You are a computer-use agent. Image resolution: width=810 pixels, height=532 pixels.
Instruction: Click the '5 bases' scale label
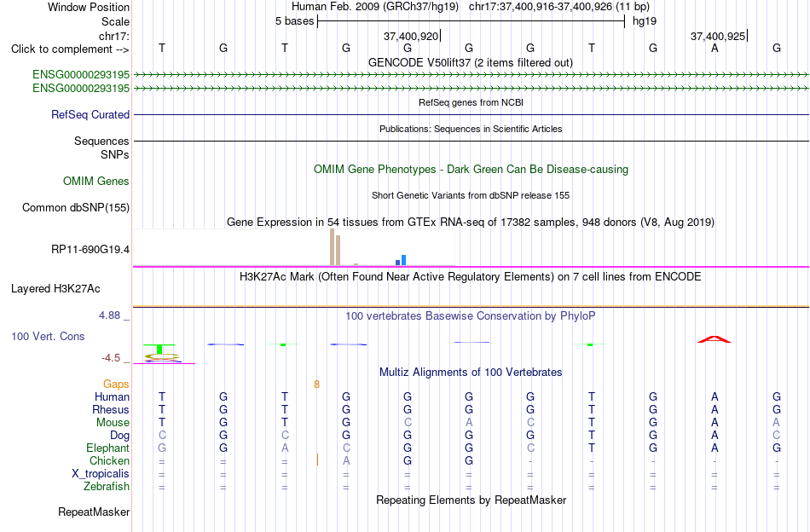(x=294, y=21)
